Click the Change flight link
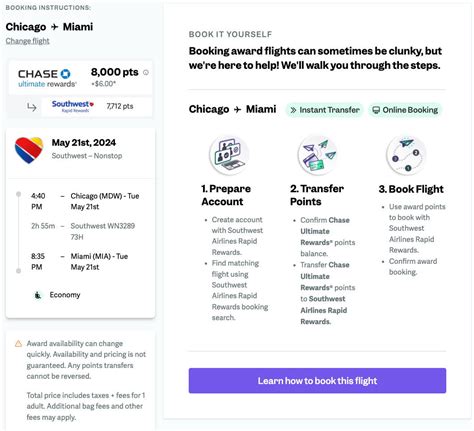 pos(27,41)
